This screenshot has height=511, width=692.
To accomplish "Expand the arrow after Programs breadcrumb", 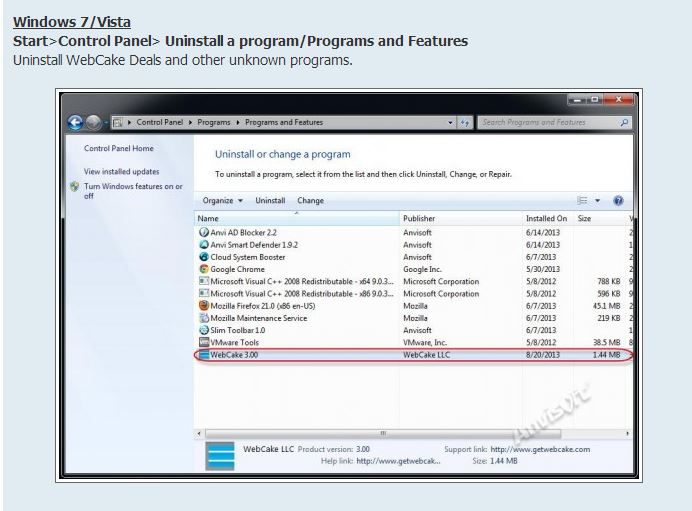I will 238,123.
